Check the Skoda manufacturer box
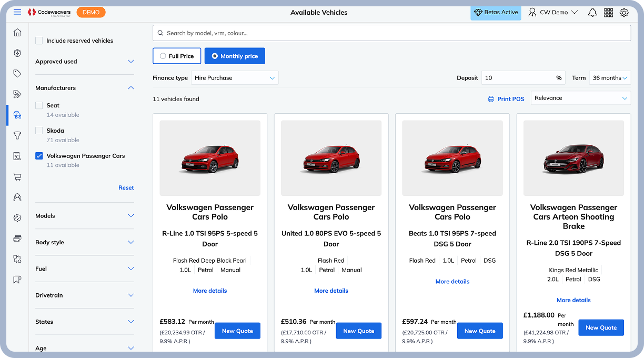This screenshot has height=358, width=644. tap(39, 131)
